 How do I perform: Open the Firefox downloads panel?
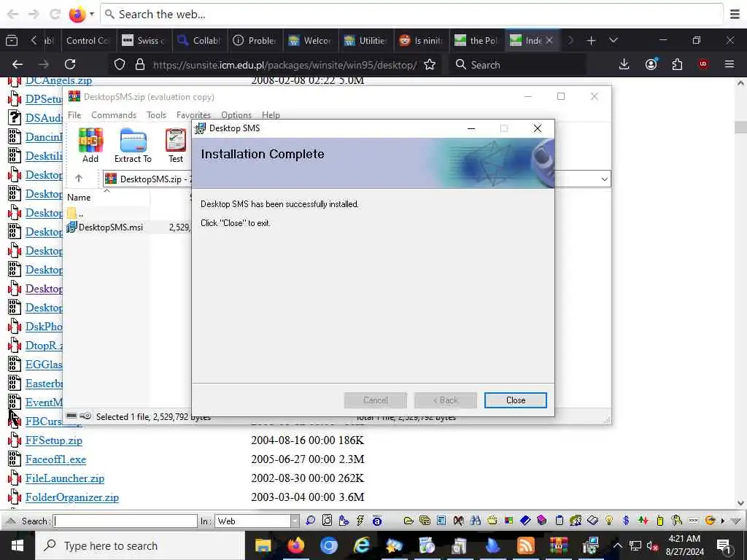(624, 64)
